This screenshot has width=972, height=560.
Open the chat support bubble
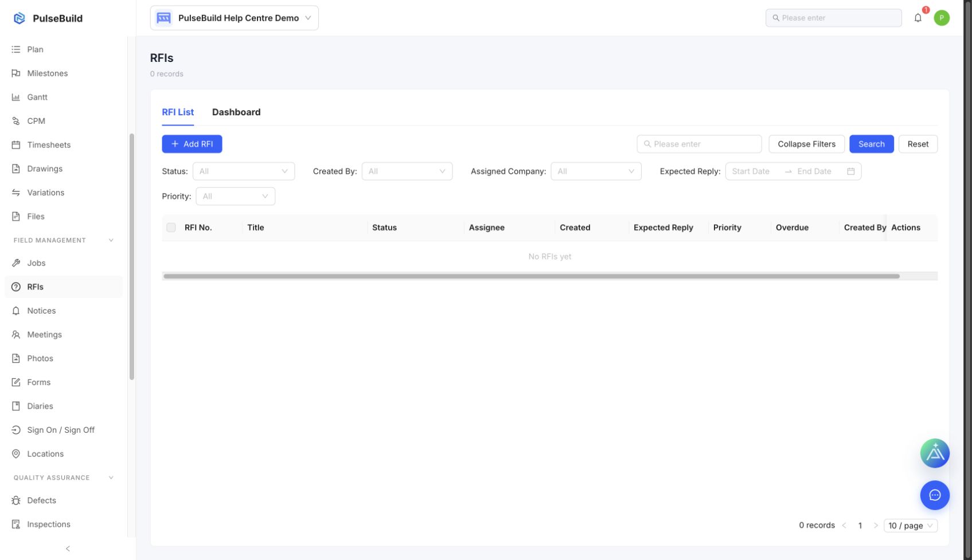coord(934,495)
